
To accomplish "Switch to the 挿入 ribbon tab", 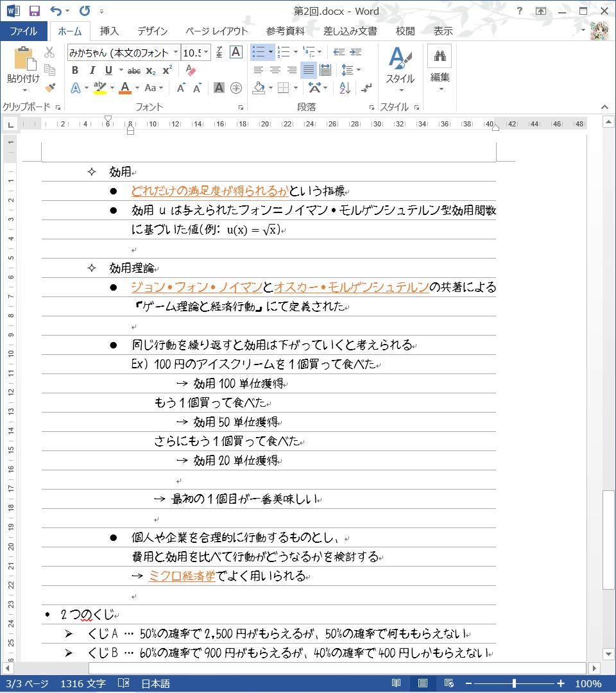I will (x=109, y=31).
